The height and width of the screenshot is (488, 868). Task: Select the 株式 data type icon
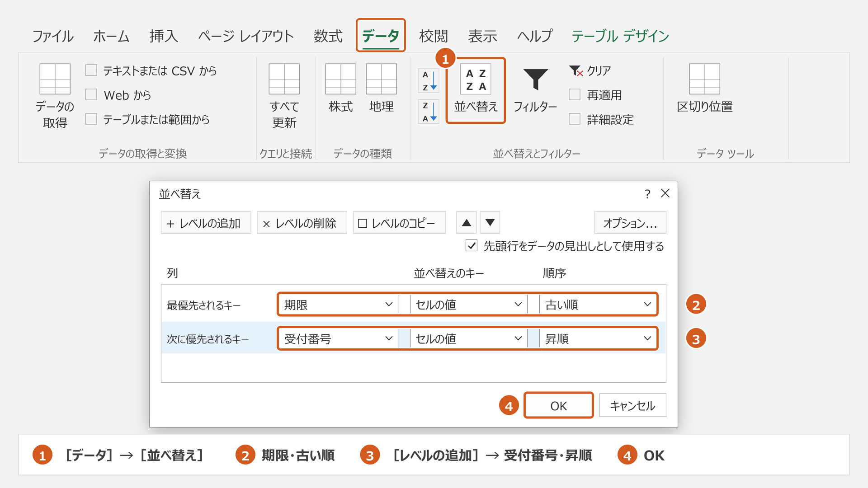tap(340, 79)
